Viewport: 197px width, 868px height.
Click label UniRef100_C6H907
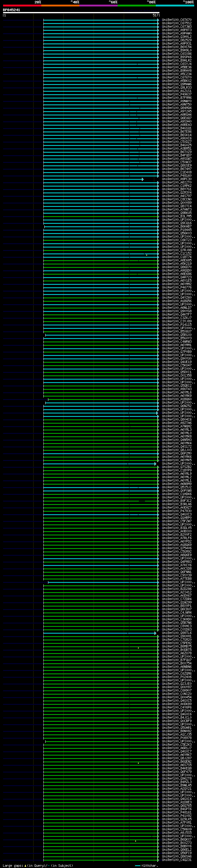pyautogui.click(x=176, y=690)
